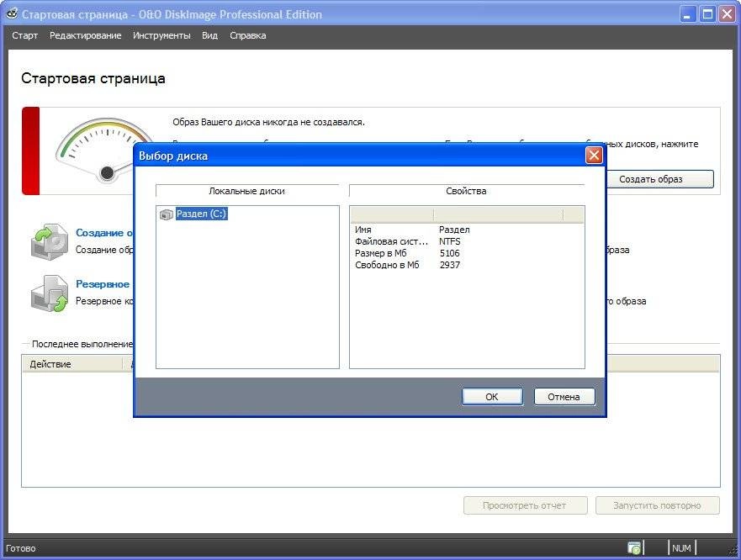The width and height of the screenshot is (741, 560).
Task: Select Раздел (C:) in the local disks list
Action: click(201, 214)
